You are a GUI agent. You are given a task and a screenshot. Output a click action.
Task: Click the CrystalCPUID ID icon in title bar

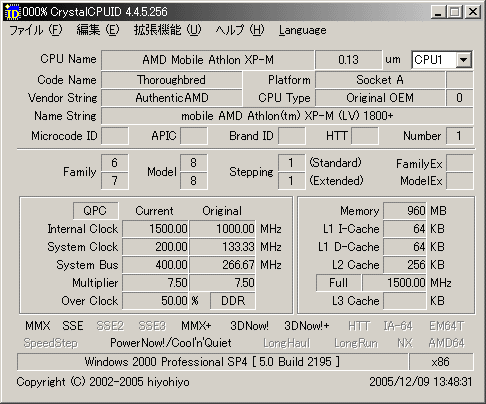13,12
